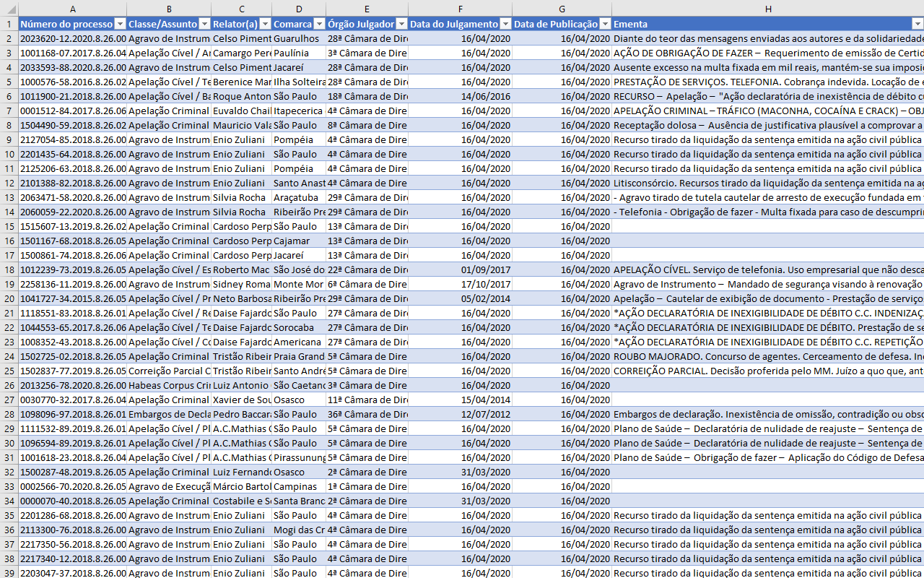The width and height of the screenshot is (924, 578).
Task: Select row 1 header
Action: click(x=9, y=24)
